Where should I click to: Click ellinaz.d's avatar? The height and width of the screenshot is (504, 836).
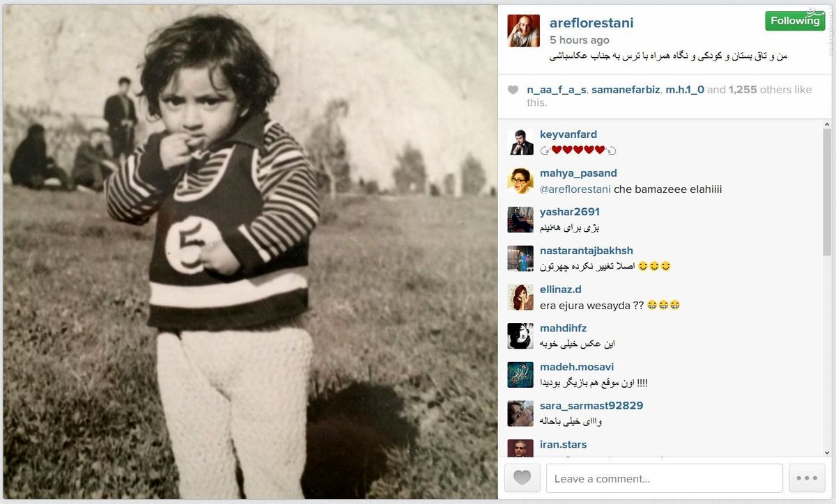coord(520,297)
